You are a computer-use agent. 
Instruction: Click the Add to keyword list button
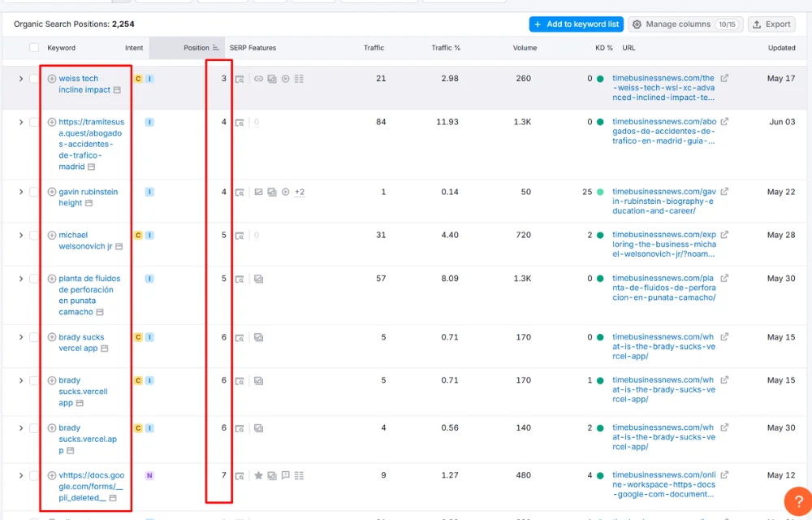tap(576, 24)
